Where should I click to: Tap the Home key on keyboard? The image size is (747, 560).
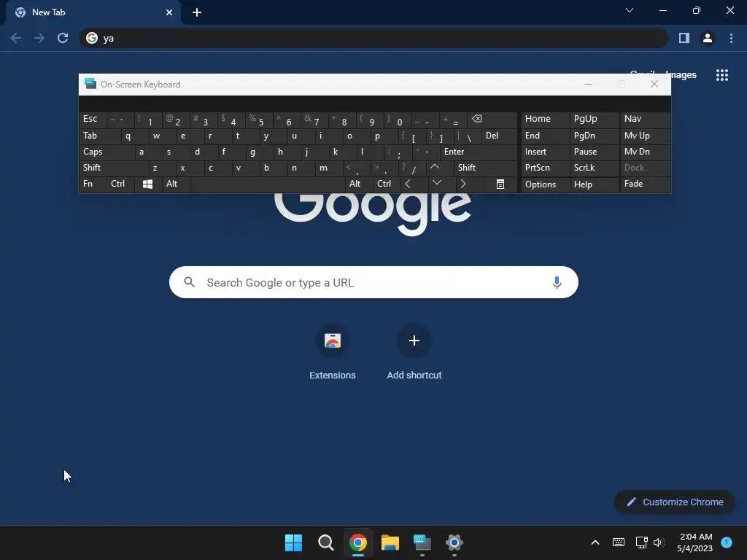tap(546, 119)
